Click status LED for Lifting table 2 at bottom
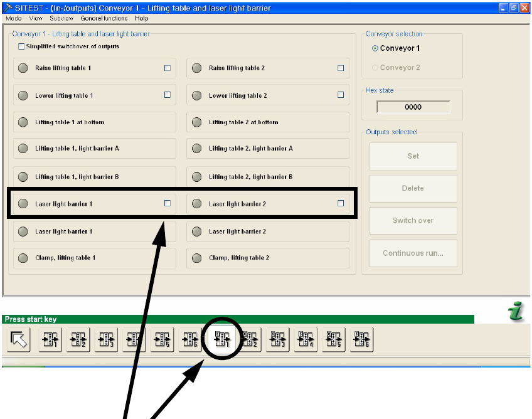Image resolution: width=532 pixels, height=419 pixels. [197, 122]
